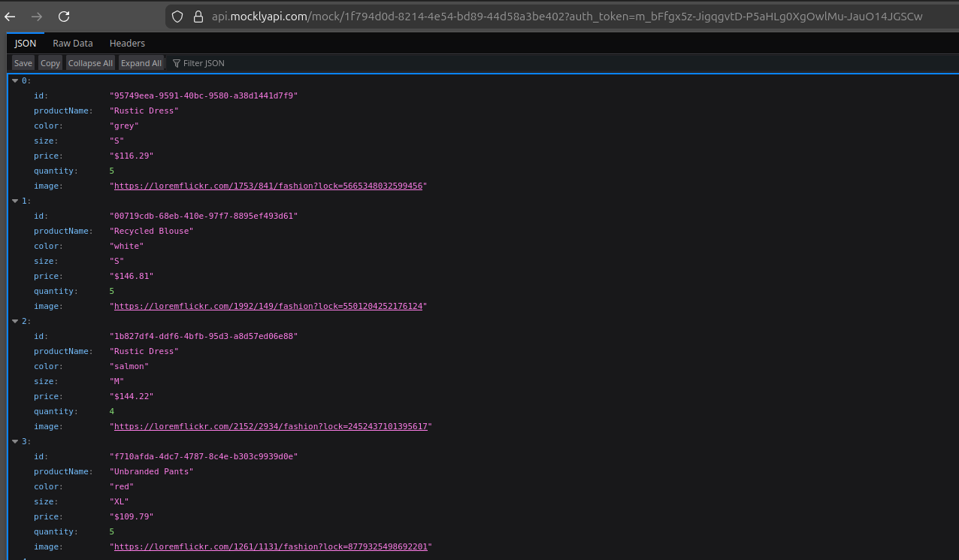
Task: Switch to the Headers tab
Action: [127, 43]
